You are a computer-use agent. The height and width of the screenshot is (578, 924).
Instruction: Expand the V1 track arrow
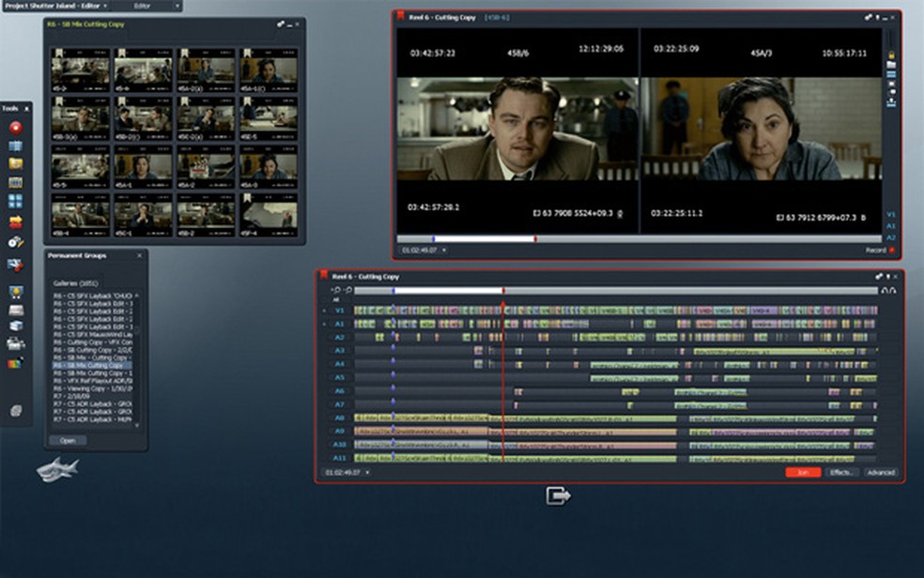coord(324,311)
